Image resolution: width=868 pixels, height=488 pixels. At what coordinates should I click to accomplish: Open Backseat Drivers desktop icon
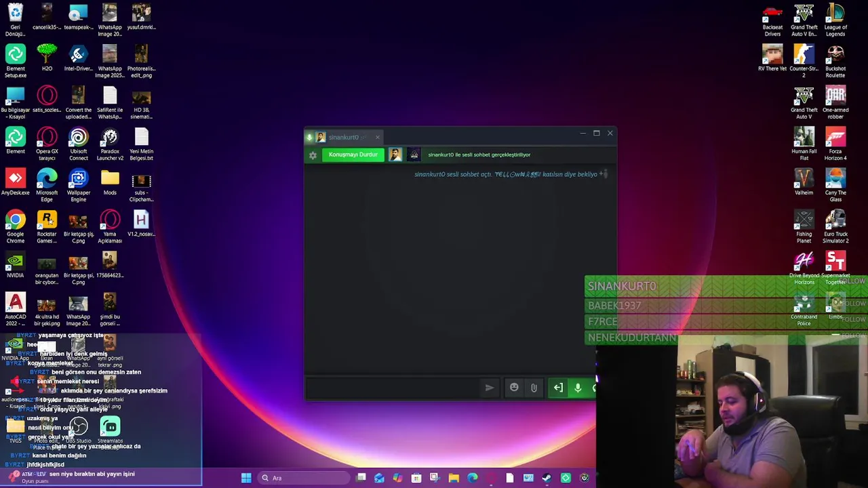coord(772,20)
